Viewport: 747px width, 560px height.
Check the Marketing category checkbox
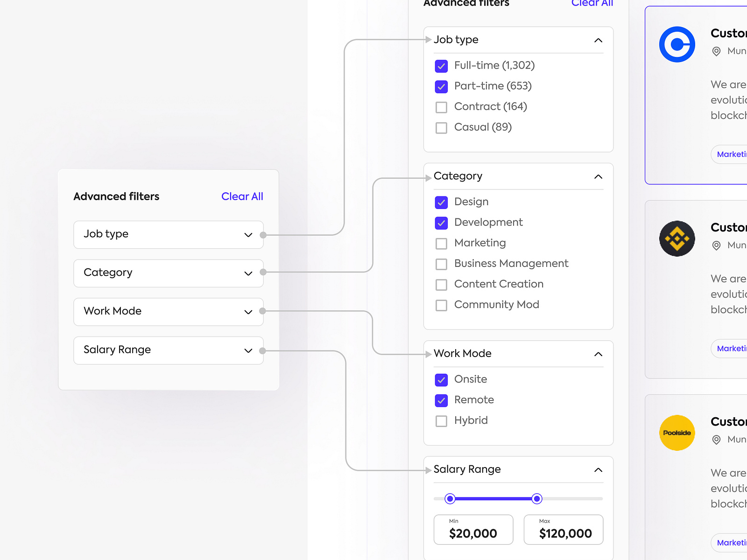pos(441,243)
